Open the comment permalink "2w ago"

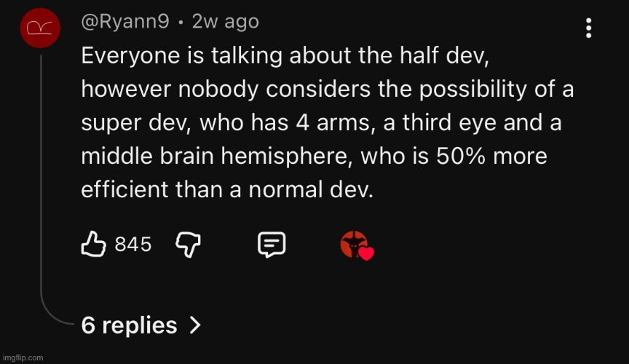point(225,23)
